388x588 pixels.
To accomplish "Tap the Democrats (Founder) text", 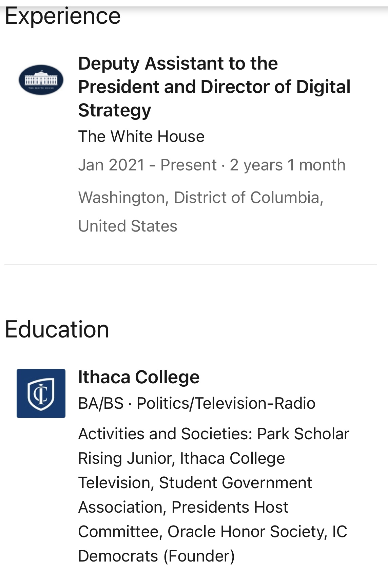I will click(x=156, y=556).
